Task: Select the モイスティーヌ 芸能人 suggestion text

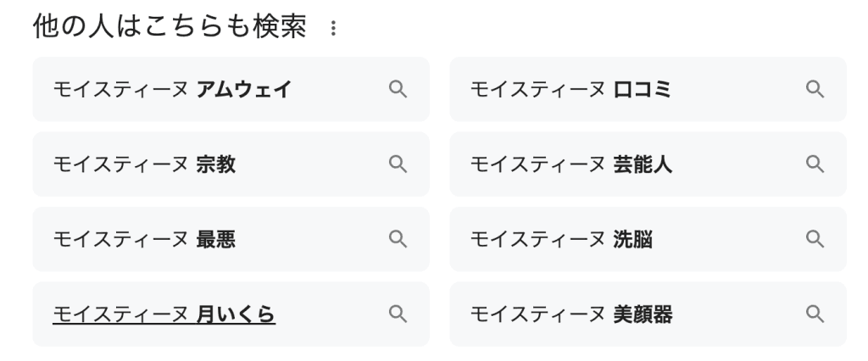Action: (x=570, y=164)
